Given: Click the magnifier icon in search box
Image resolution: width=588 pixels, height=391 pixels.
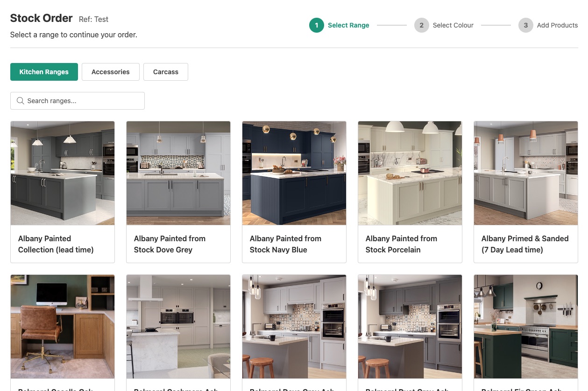Looking at the screenshot, I should (x=20, y=101).
